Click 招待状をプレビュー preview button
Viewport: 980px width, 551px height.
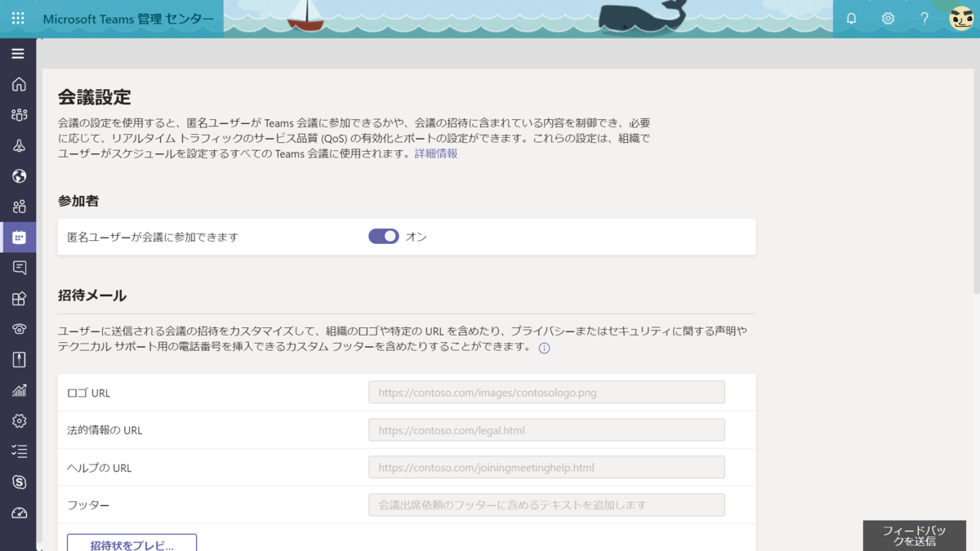pos(131,543)
